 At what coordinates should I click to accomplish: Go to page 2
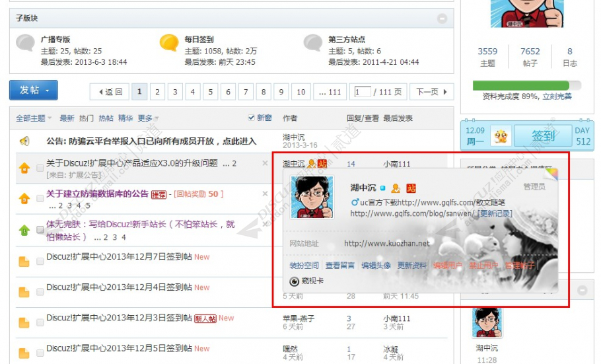coord(157,92)
